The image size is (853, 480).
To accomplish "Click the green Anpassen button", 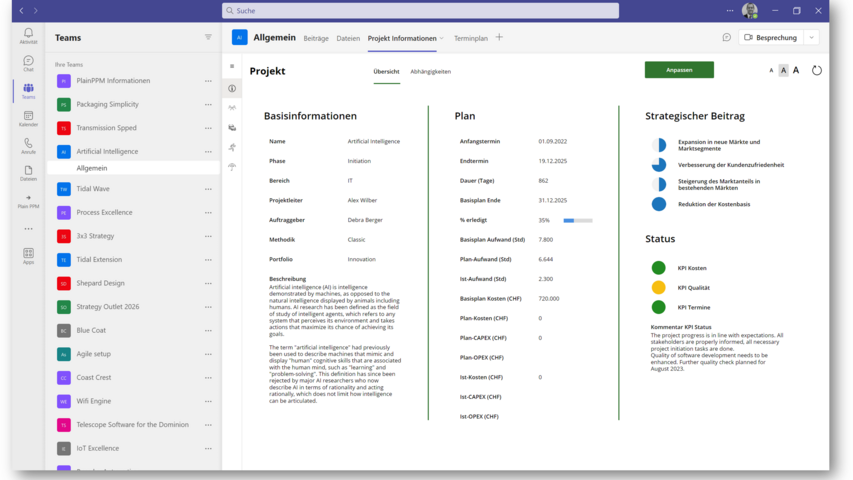I will (x=679, y=70).
